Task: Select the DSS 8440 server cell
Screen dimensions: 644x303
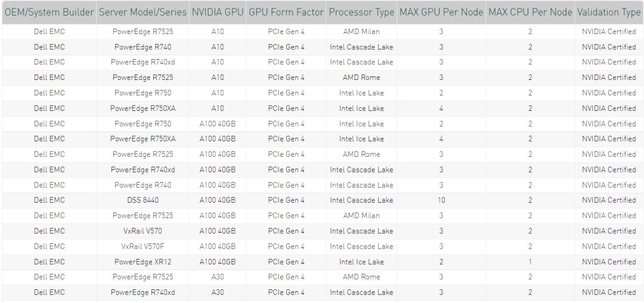Action: point(143,200)
